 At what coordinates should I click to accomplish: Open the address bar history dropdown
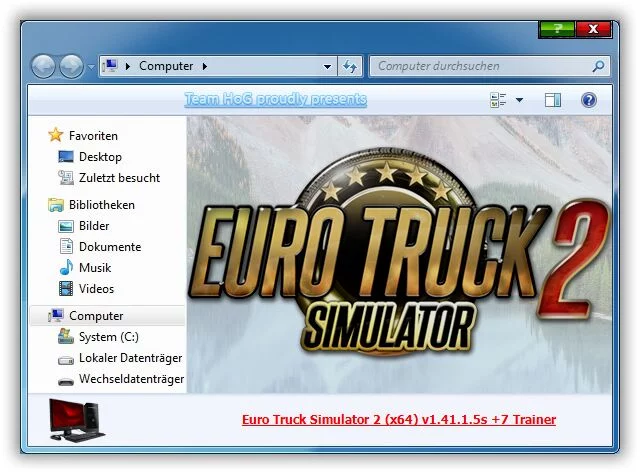327,67
